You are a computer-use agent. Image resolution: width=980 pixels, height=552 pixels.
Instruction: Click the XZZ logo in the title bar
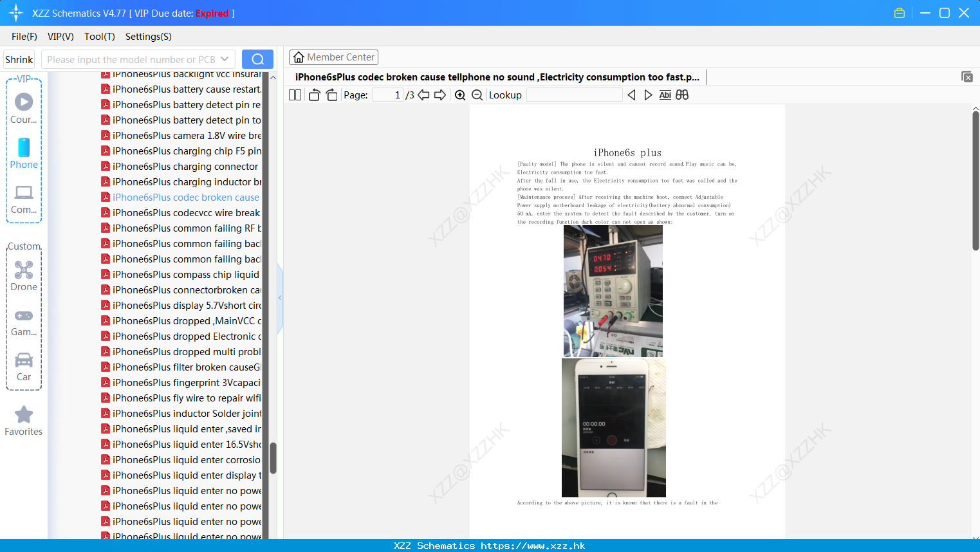tap(16, 13)
